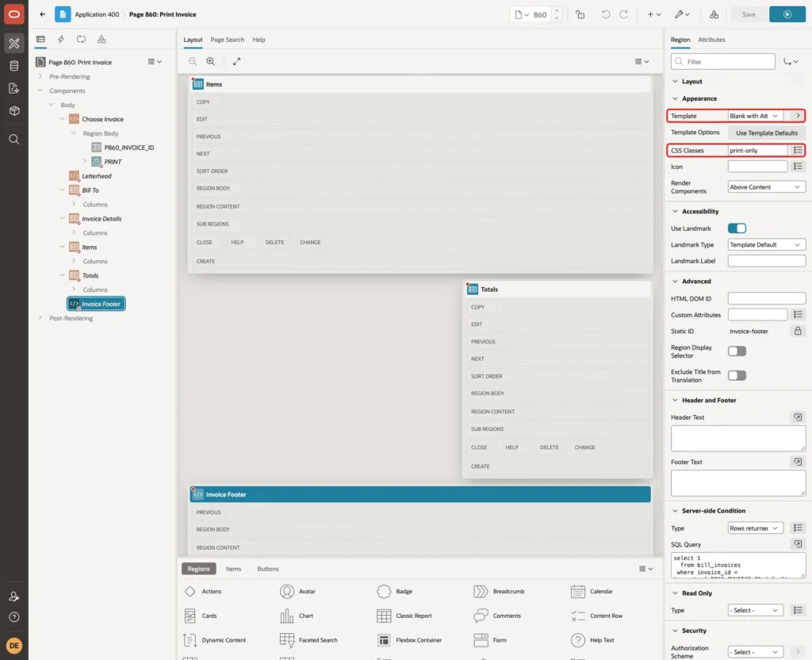Open the Create plus menu
This screenshot has height=660, width=812.
[x=654, y=14]
